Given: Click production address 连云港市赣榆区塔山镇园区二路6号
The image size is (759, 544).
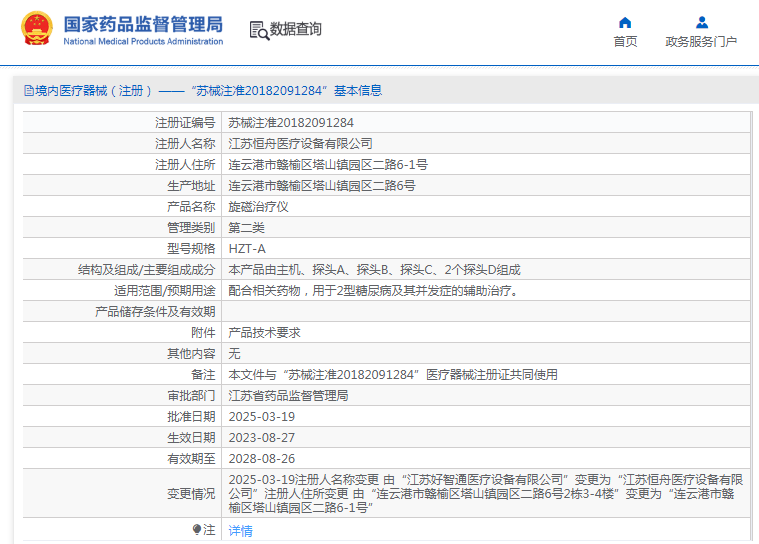Looking at the screenshot, I should (x=322, y=186).
